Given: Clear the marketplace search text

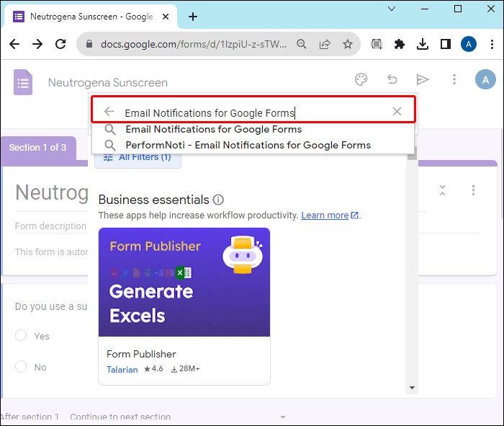Looking at the screenshot, I should click(397, 111).
